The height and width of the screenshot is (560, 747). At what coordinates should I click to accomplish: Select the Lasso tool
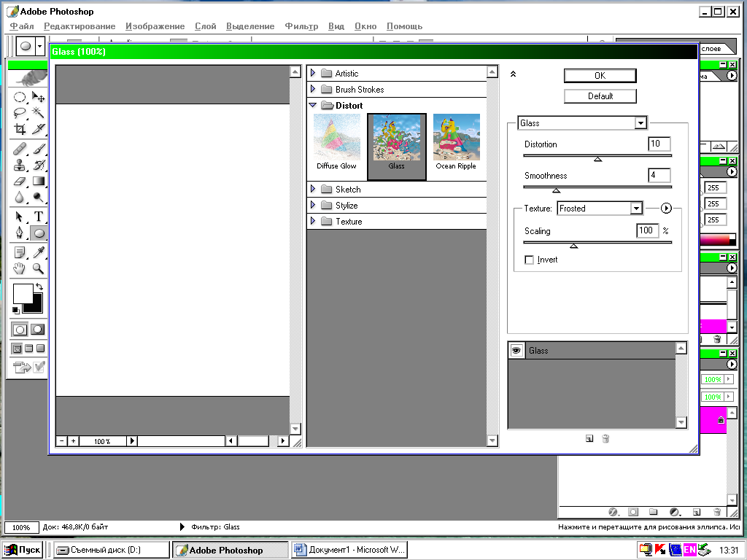pyautogui.click(x=20, y=113)
